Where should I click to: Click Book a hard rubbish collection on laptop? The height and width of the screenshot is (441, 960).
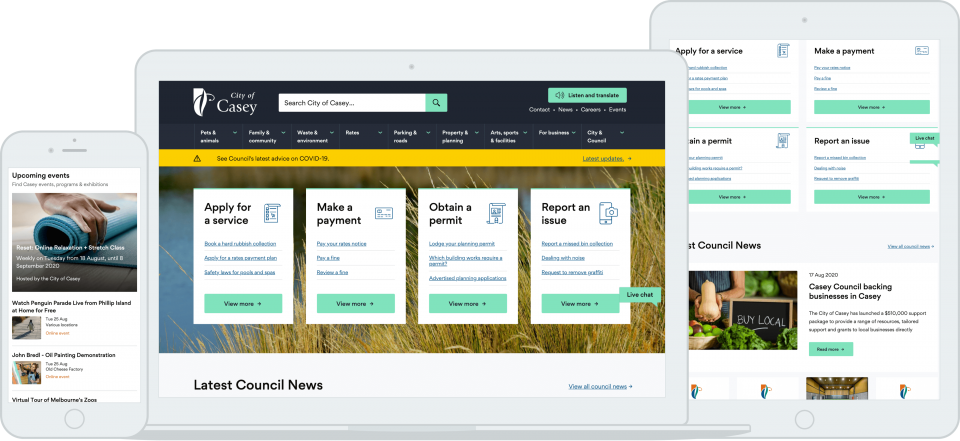[240, 244]
